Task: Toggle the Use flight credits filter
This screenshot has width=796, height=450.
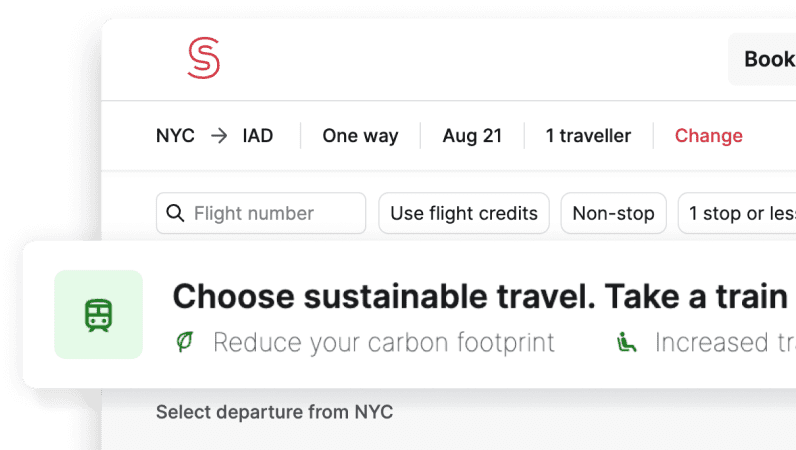Action: click(x=464, y=213)
